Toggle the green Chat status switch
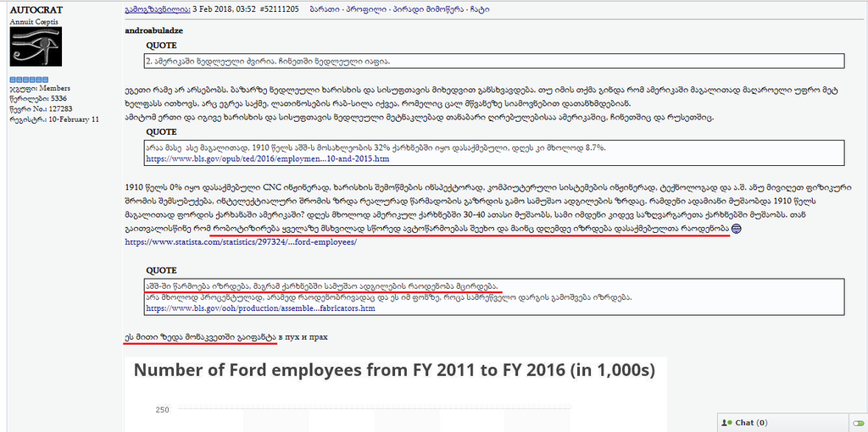Image resolution: width=868 pixels, height=432 pixels. 859,424
